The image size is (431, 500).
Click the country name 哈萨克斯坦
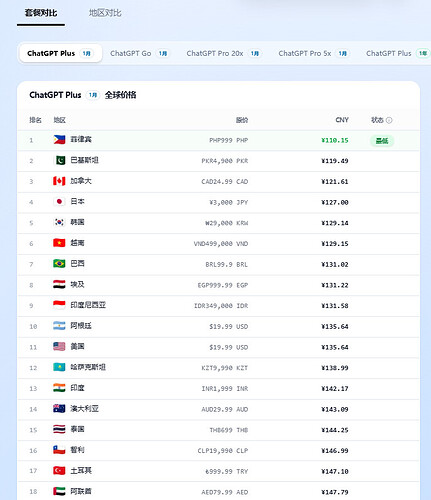[88, 367]
